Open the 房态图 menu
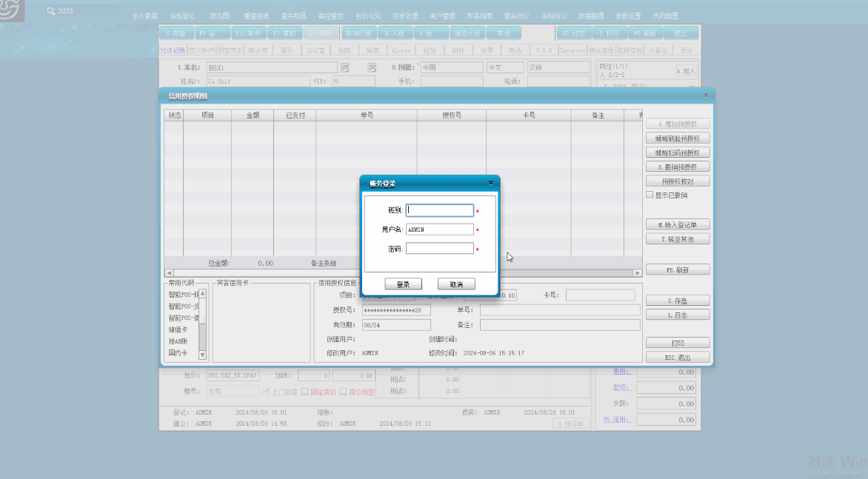 tap(219, 16)
